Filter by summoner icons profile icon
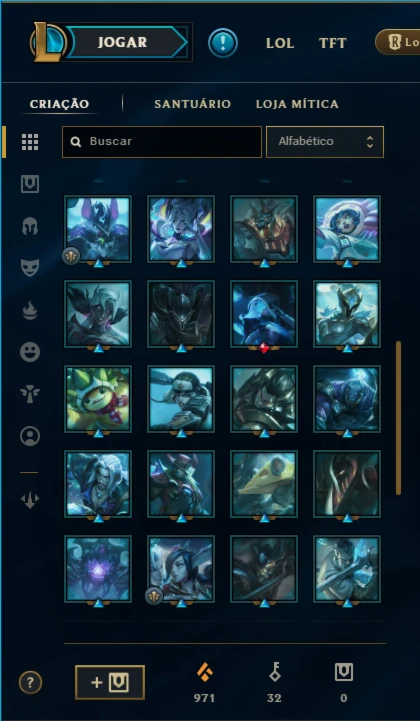This screenshot has height=721, width=420. [x=30, y=436]
